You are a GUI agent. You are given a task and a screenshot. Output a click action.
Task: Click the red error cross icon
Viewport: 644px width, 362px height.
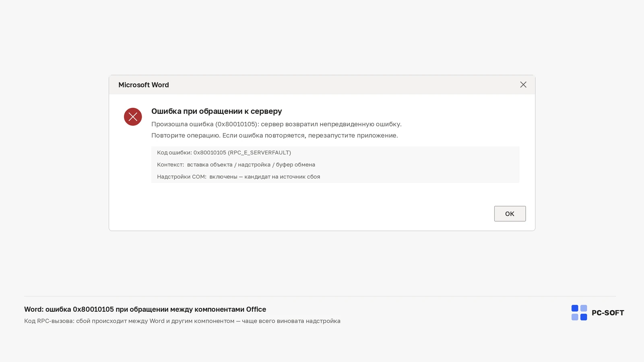(133, 117)
